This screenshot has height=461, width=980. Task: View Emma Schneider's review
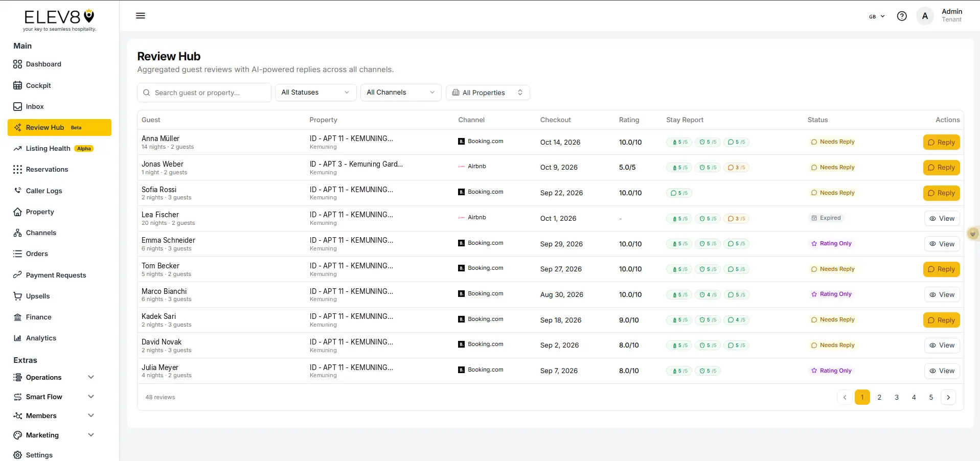coord(942,244)
